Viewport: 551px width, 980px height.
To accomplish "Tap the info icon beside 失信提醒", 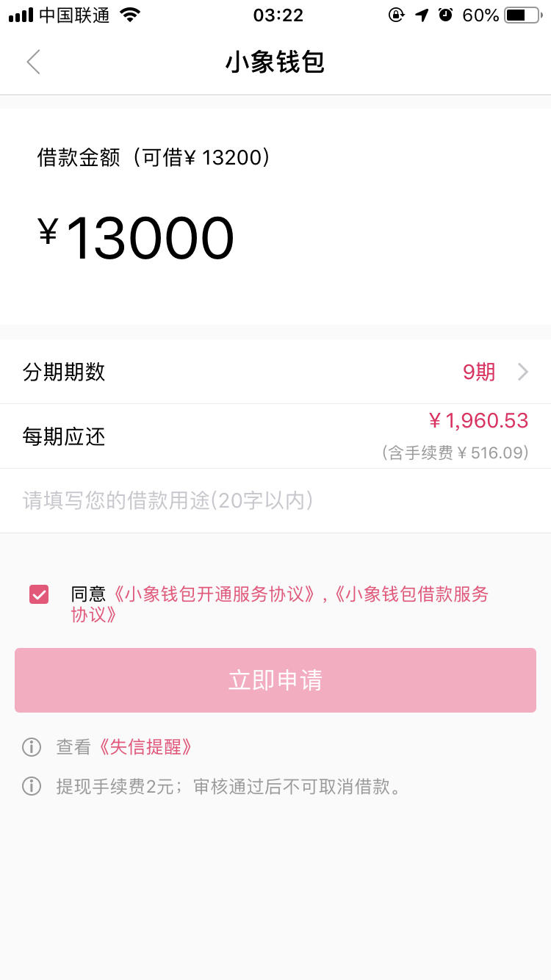I will 32,747.
